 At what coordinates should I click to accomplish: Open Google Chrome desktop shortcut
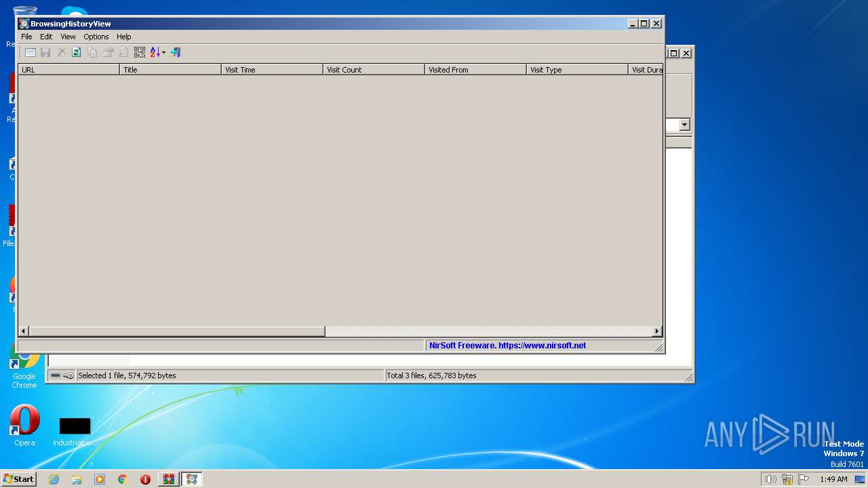pyautogui.click(x=24, y=366)
